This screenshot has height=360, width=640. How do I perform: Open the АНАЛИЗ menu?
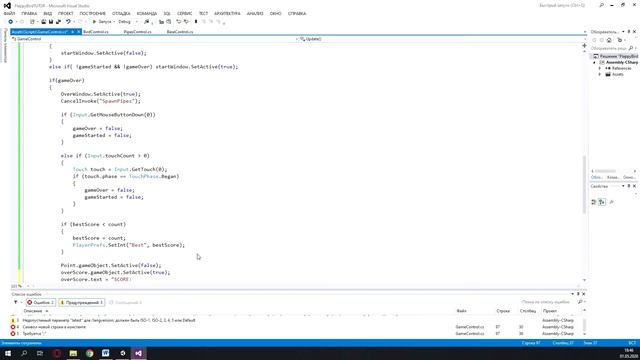pyautogui.click(x=255, y=13)
